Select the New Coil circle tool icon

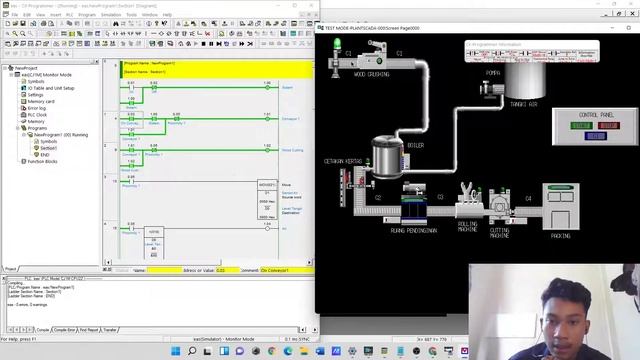coord(161,33)
